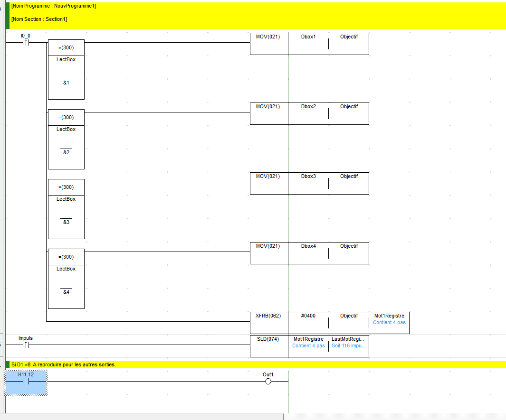Select the H11.12 contact symbol
The width and height of the screenshot is (506, 420).
coord(26,382)
